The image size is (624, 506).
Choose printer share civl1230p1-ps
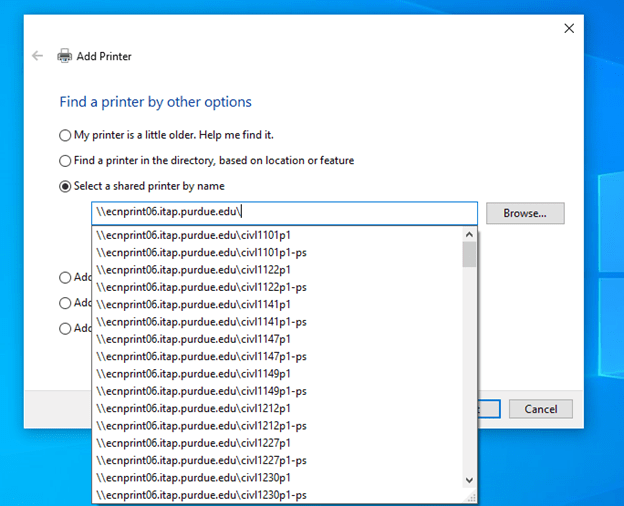click(277, 495)
